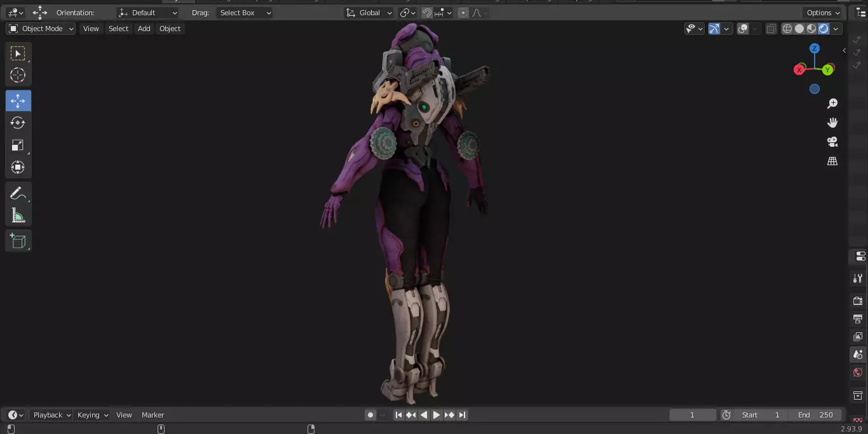Open viewport shading options dropdown arrow
The image size is (868, 434).
coord(836,29)
